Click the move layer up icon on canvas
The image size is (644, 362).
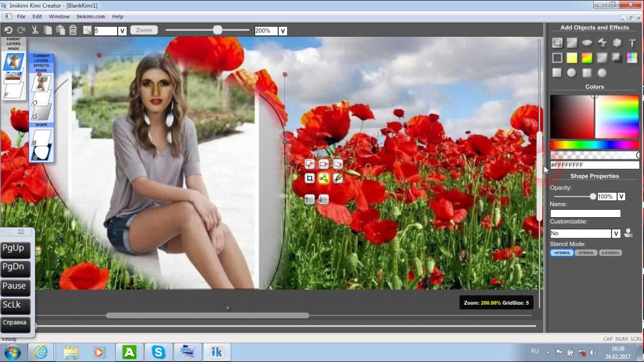point(309,200)
